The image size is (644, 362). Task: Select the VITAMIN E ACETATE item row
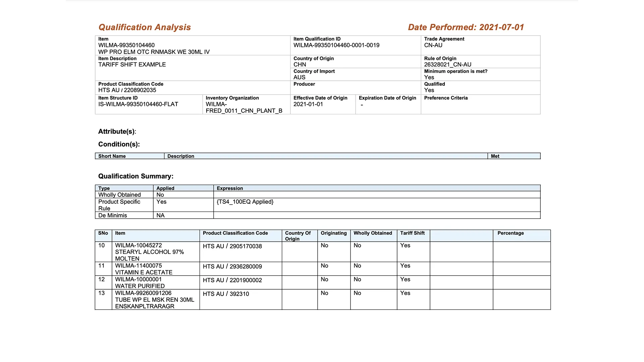click(144, 272)
